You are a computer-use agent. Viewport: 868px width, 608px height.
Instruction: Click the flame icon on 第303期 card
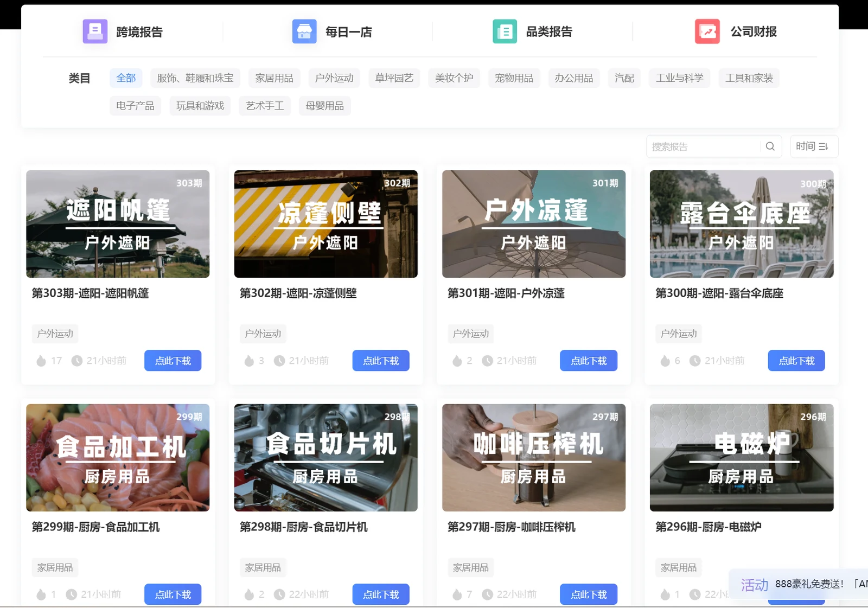coord(41,361)
